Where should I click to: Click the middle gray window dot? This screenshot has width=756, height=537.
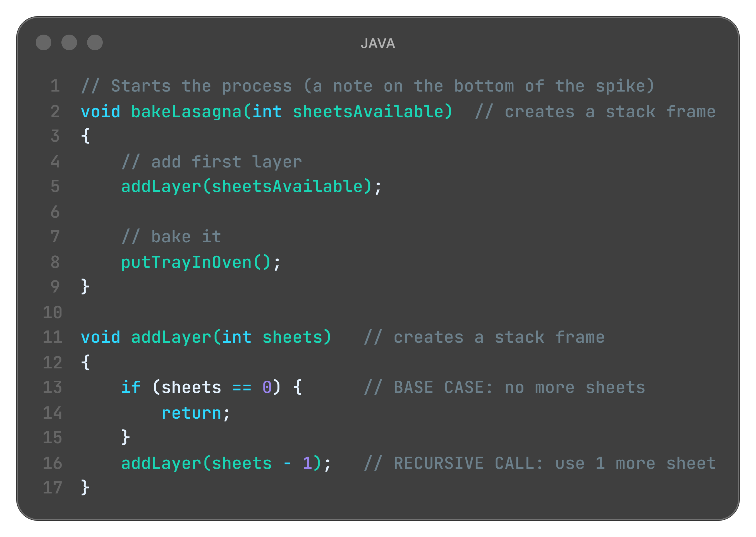[x=69, y=42]
